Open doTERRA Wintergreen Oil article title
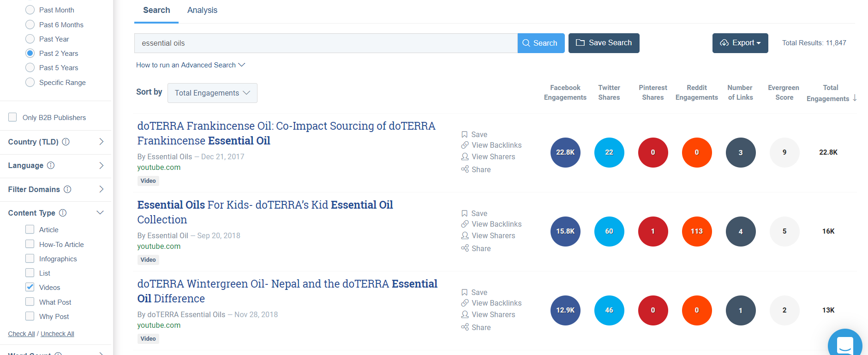 [287, 291]
